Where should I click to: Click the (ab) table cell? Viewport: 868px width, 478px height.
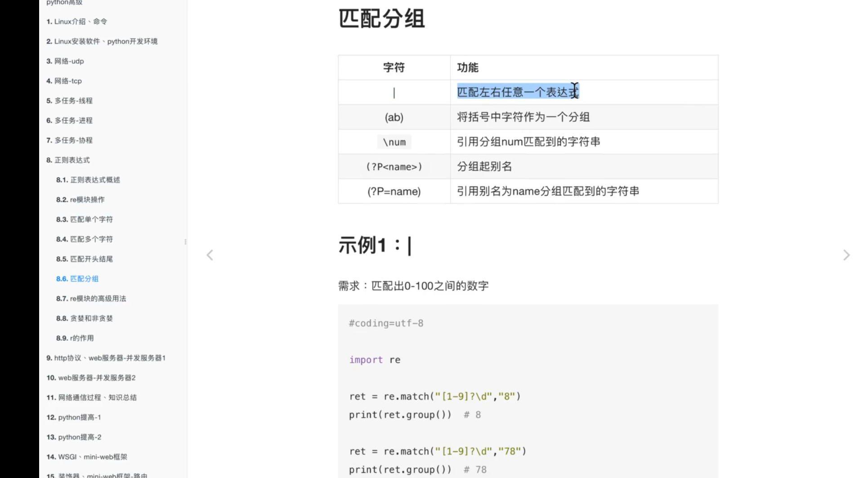(x=394, y=117)
